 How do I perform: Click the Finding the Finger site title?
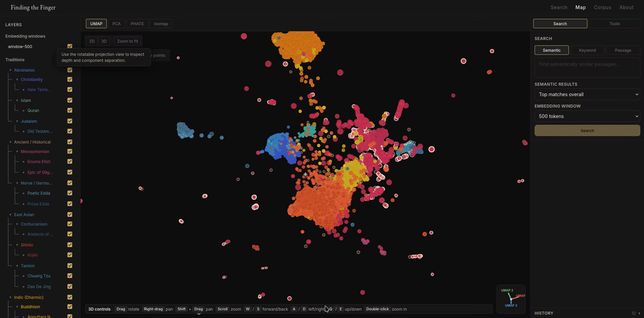[33, 7]
